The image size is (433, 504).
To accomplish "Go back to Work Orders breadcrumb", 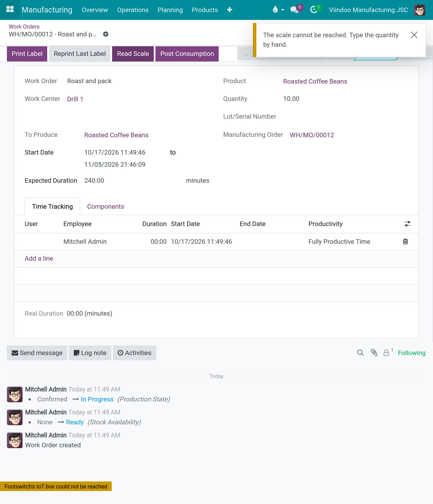I will pos(24,26).
